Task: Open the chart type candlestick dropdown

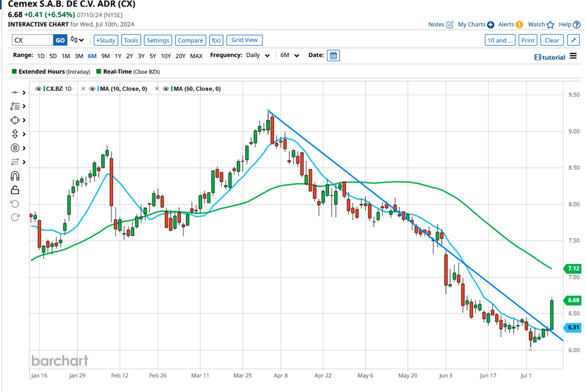Action: coord(77,40)
